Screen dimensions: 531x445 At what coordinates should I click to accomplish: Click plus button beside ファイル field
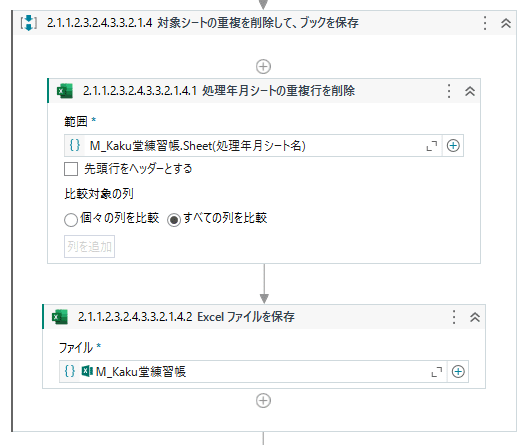[458, 372]
